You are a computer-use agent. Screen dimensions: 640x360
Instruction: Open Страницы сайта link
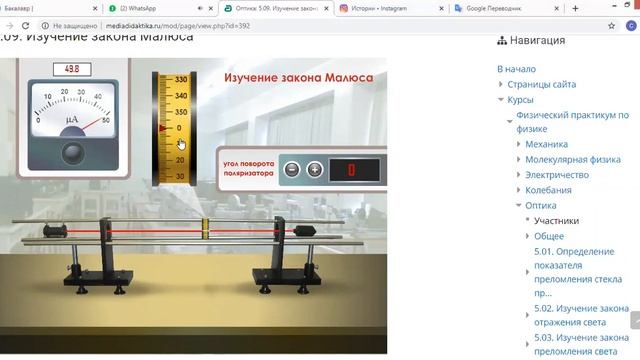pos(542,84)
